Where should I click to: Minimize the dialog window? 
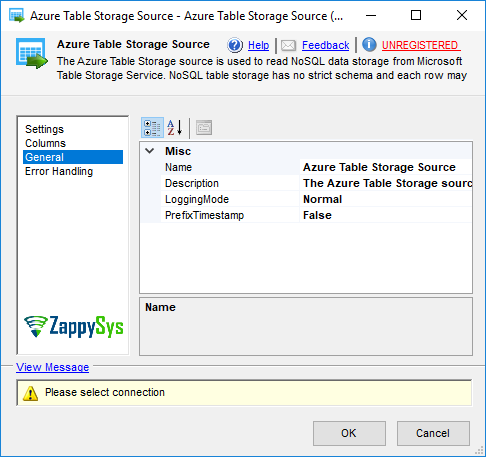(371, 15)
